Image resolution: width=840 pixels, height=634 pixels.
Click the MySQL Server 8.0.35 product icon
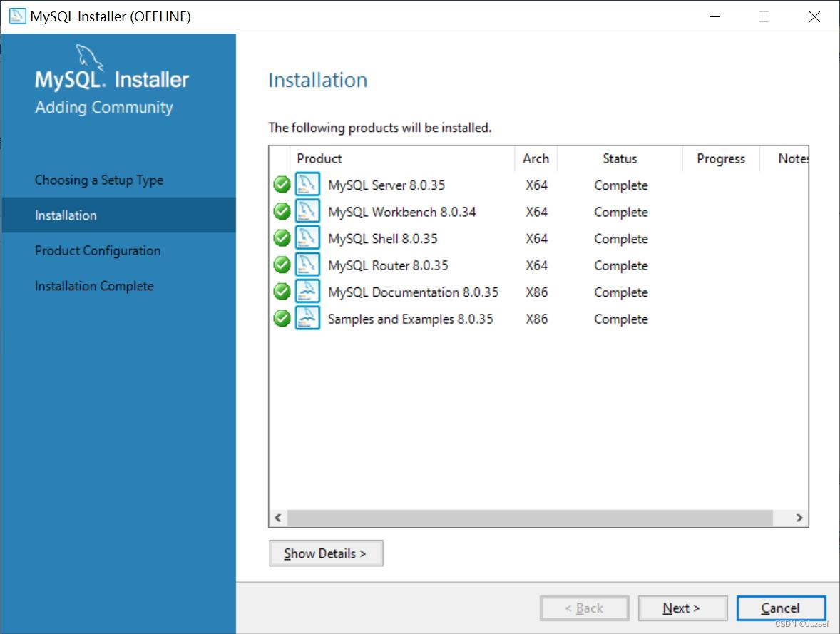click(307, 184)
